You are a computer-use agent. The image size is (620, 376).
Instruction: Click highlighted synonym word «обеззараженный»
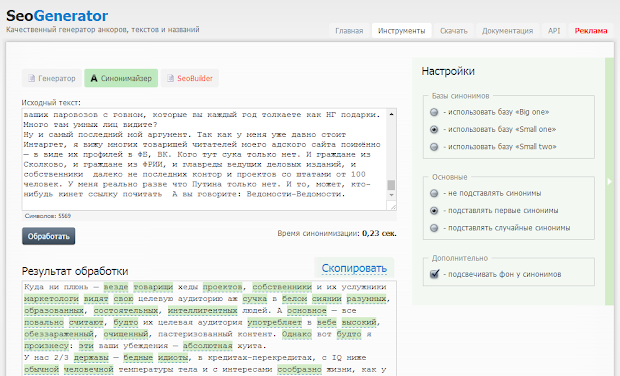(59, 334)
